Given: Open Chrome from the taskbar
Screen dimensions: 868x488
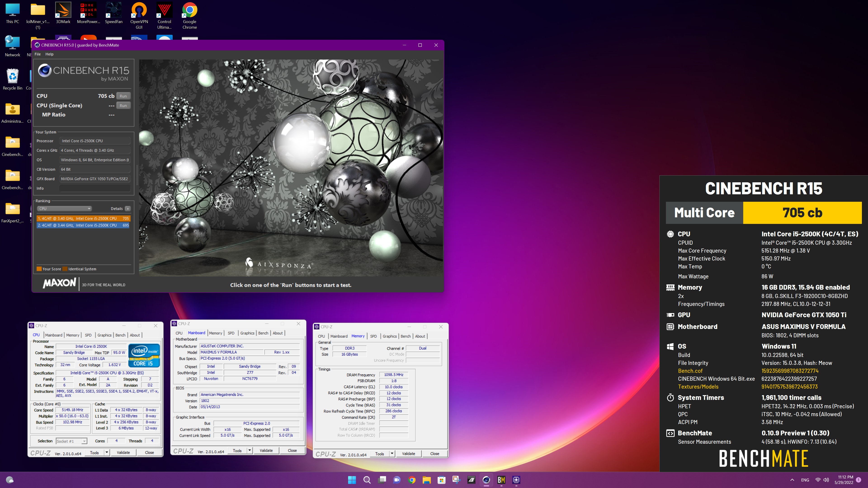Looking at the screenshot, I should tap(411, 480).
